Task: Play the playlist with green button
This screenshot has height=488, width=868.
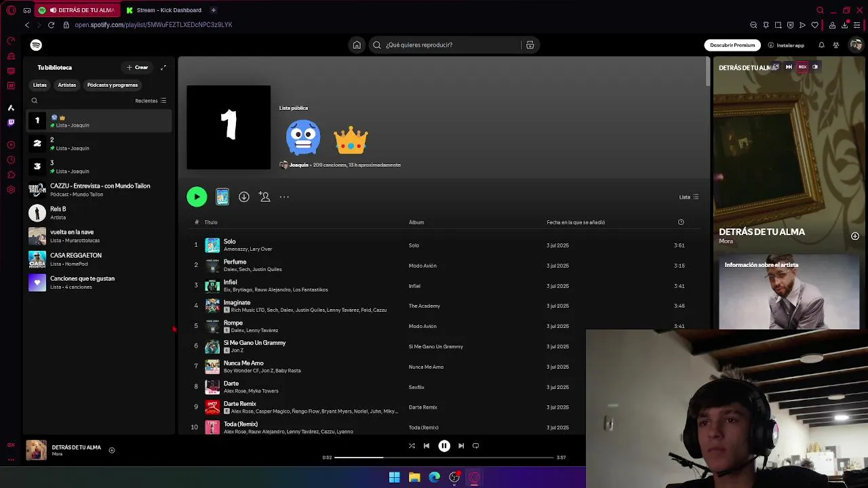Action: pos(197,197)
